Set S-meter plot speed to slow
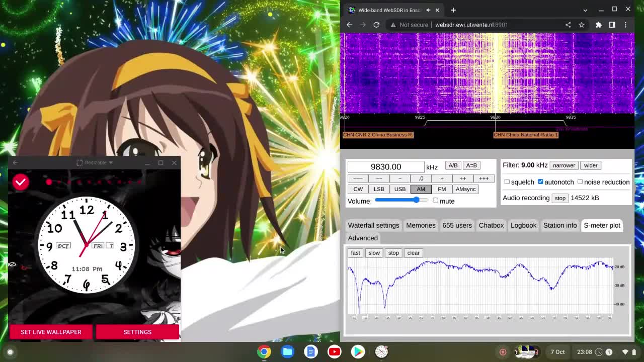Image resolution: width=644 pixels, height=362 pixels. tap(374, 253)
